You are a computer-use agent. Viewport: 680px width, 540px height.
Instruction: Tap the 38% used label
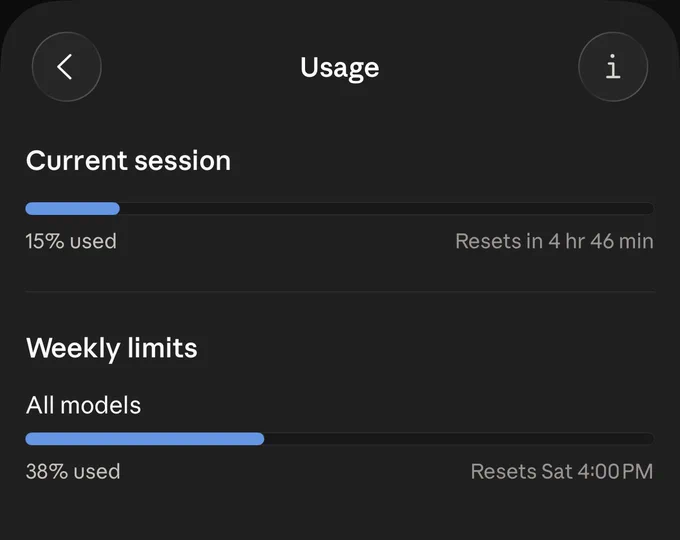point(73,471)
